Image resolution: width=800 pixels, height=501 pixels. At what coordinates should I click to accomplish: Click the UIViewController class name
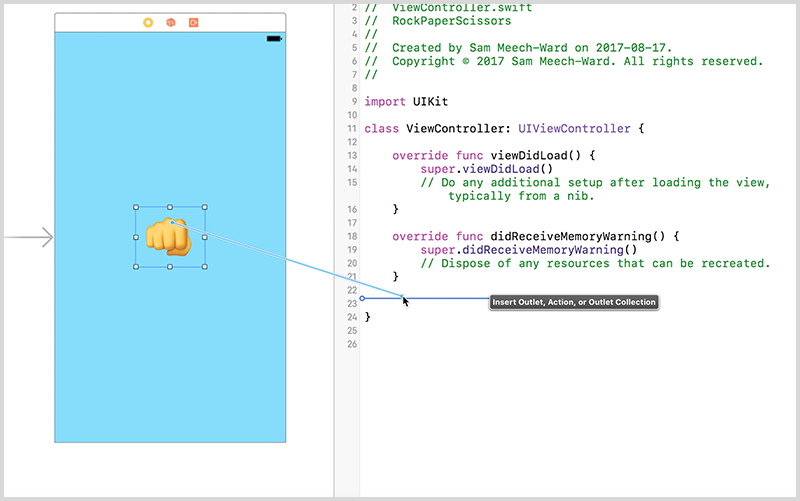coord(575,129)
